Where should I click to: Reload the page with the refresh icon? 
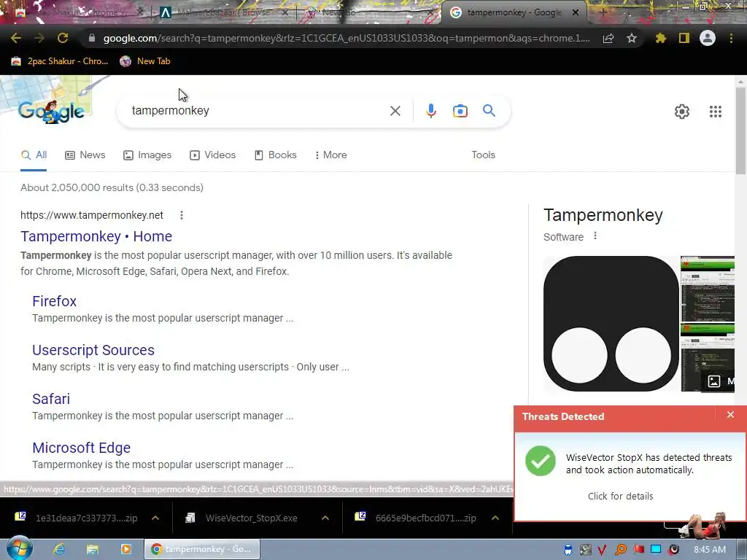click(63, 38)
